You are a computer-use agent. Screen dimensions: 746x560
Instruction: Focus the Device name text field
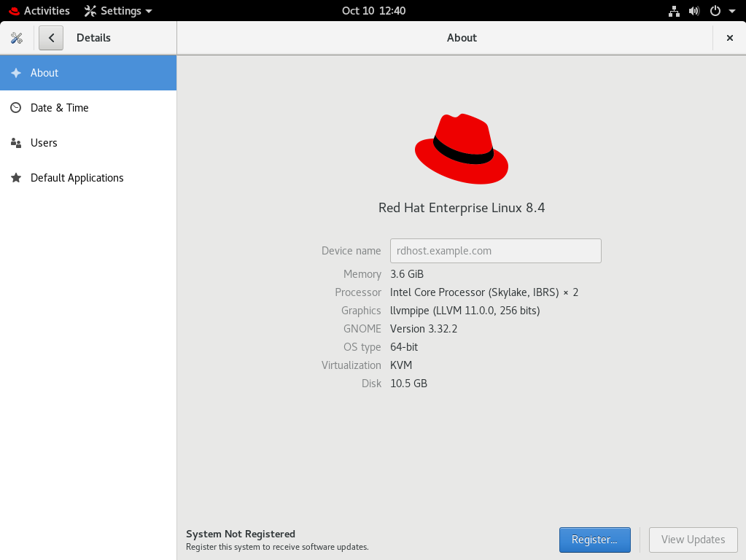pos(495,251)
